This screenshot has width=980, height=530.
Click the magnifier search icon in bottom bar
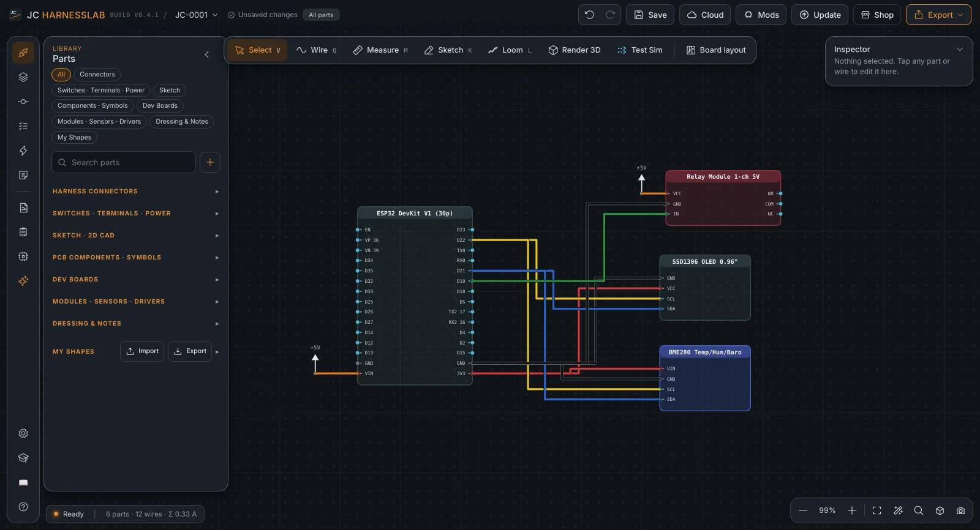point(919,510)
